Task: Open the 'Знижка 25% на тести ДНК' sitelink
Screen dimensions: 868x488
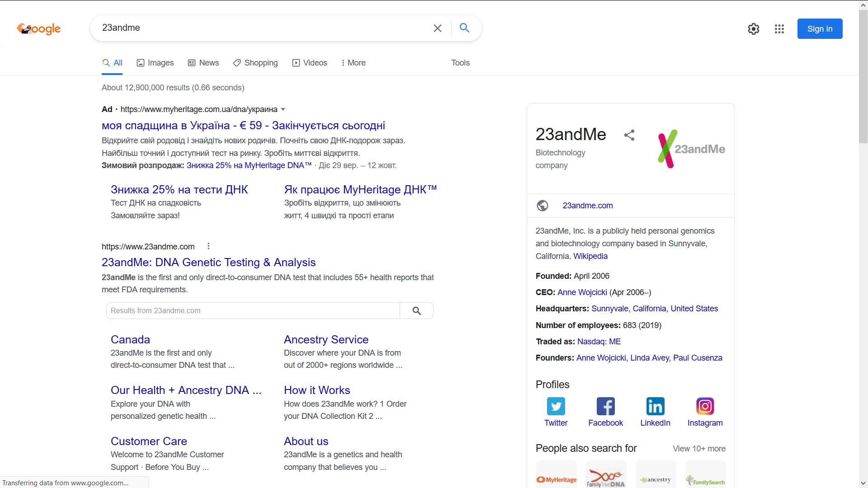Action: 179,189
